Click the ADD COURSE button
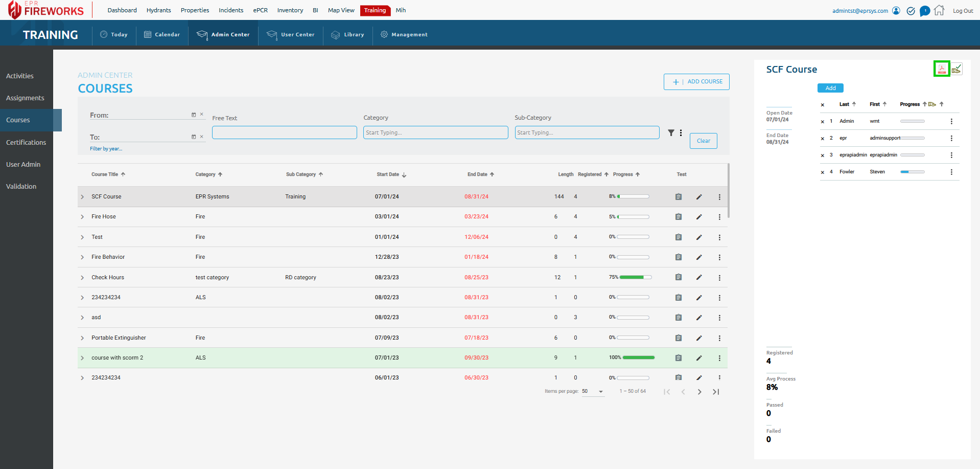Screen dimensions: 980x469 (696, 82)
